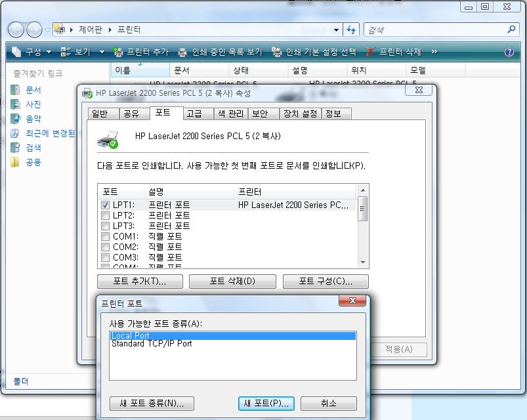Check the COM3: port checkbox
527x420 pixels.
tap(105, 257)
